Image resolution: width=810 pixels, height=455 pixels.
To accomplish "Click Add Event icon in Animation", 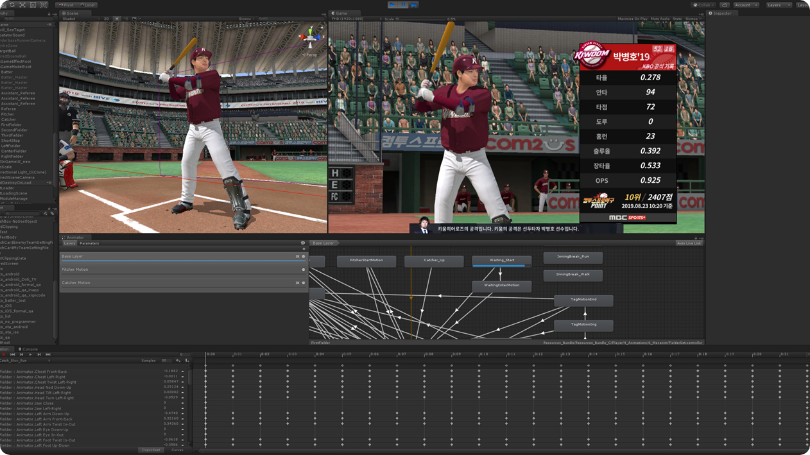I will coord(187,360).
